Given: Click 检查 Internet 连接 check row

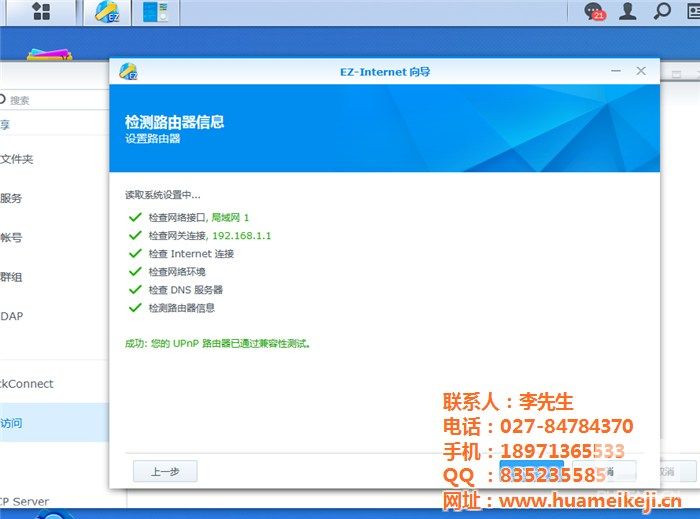Looking at the screenshot, I should (181, 253).
